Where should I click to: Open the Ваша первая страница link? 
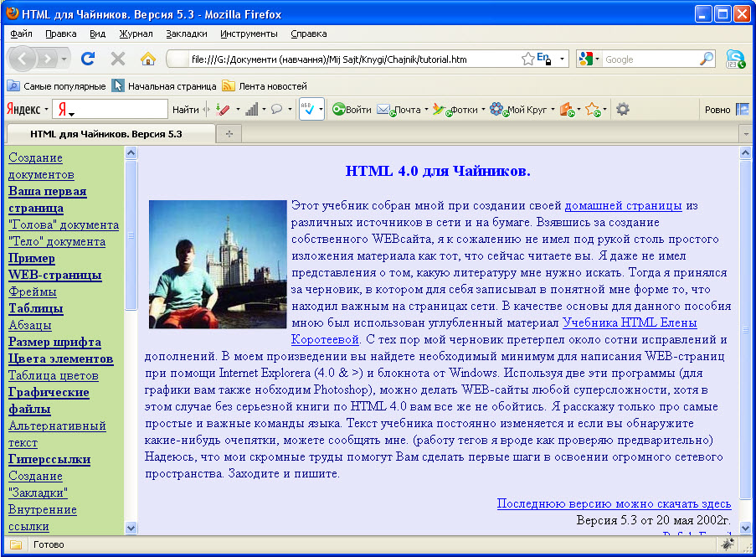pyautogui.click(x=47, y=199)
